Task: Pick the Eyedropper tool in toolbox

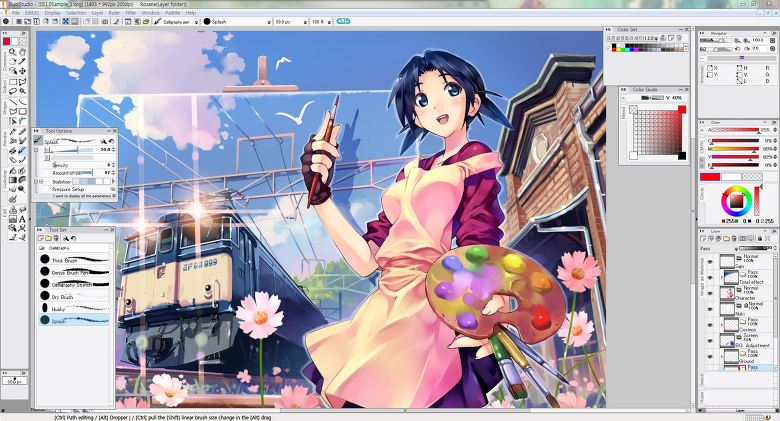Action: tap(22, 62)
